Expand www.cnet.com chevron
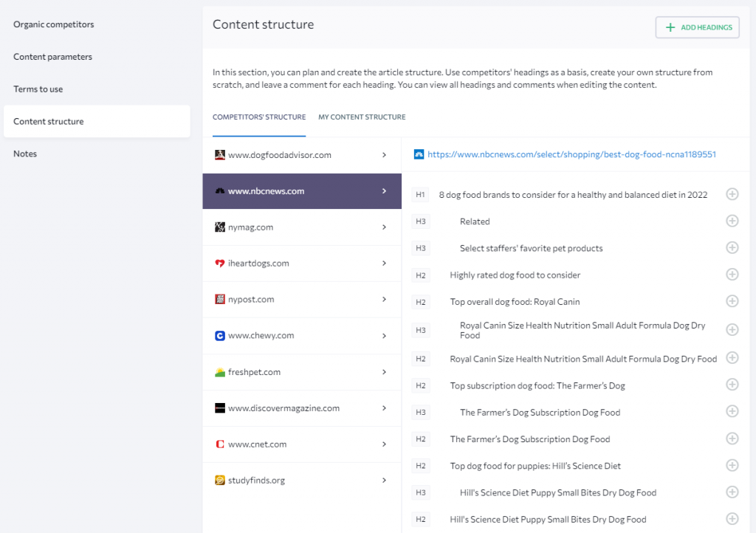This screenshot has width=756, height=533. coord(384,444)
